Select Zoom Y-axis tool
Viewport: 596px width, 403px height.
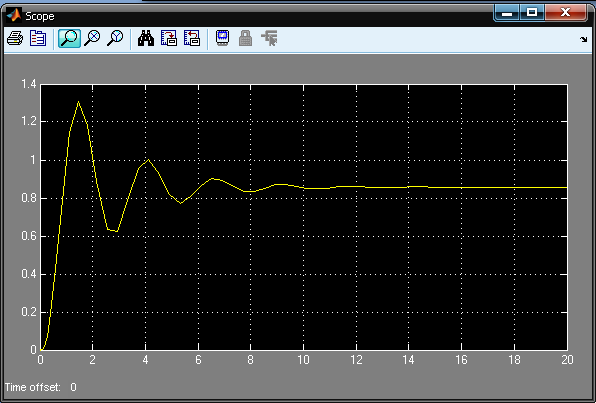(115, 38)
